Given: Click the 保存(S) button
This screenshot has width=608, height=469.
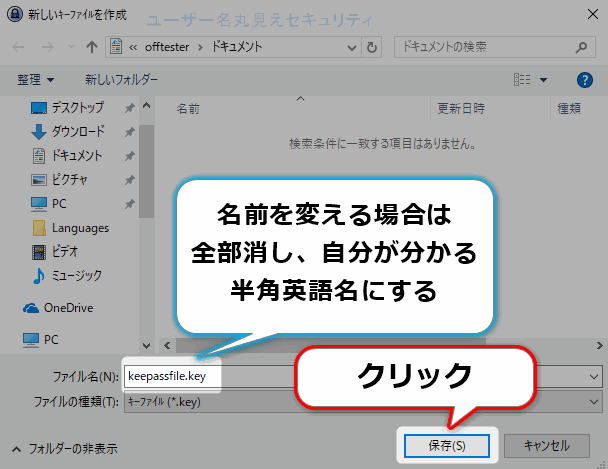Looking at the screenshot, I should pyautogui.click(x=447, y=446).
